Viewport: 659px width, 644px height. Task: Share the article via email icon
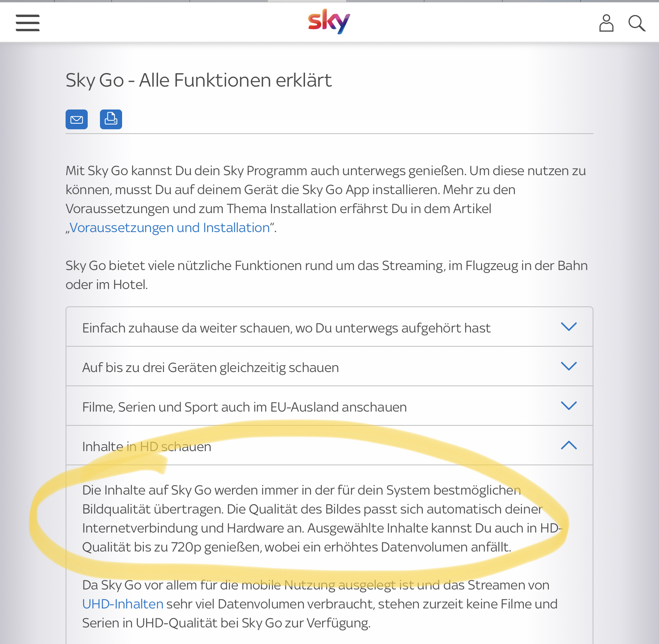click(x=77, y=119)
